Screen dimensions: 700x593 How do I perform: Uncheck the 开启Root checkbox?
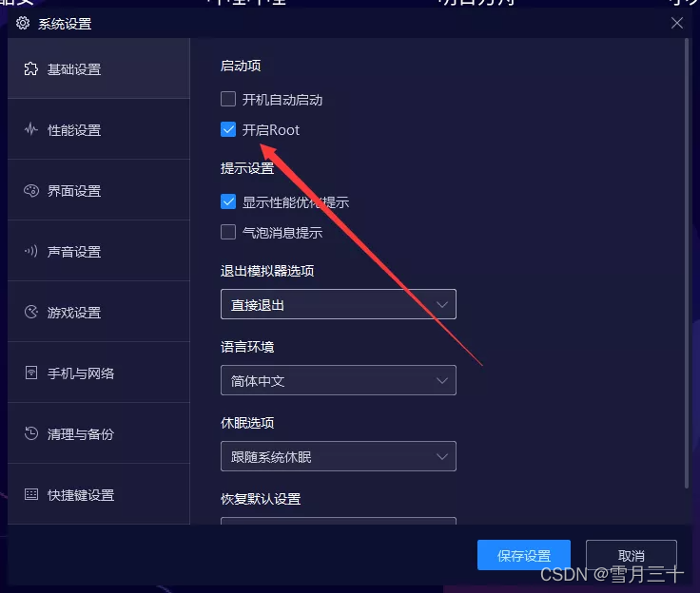point(228,129)
